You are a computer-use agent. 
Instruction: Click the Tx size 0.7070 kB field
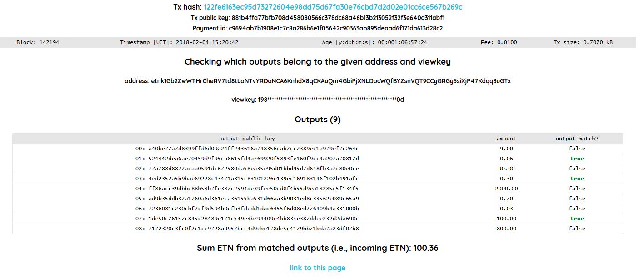coord(583,42)
